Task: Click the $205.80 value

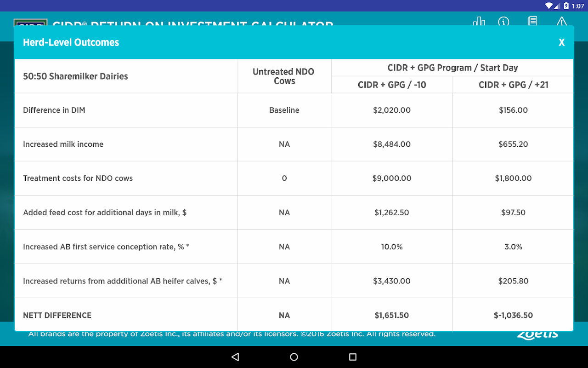Action: click(513, 281)
